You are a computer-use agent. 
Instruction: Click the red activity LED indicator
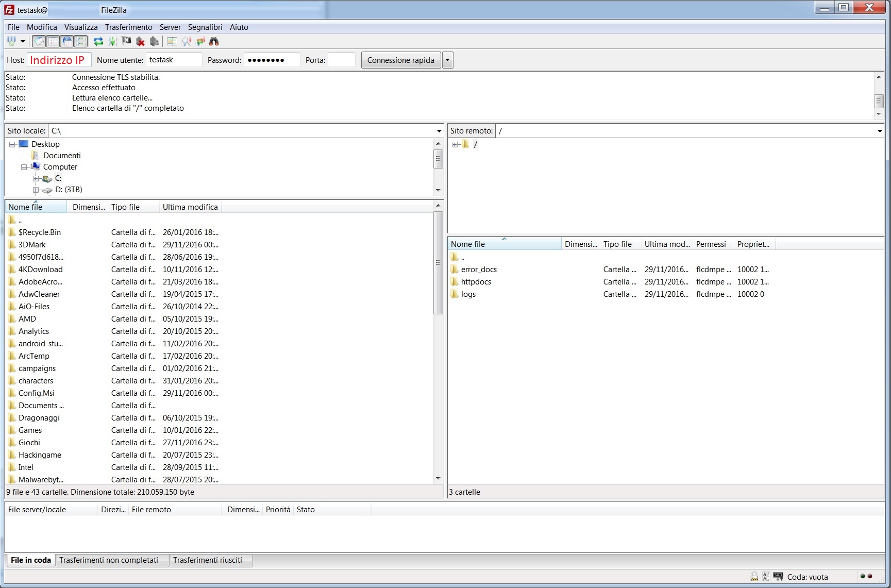(870, 576)
